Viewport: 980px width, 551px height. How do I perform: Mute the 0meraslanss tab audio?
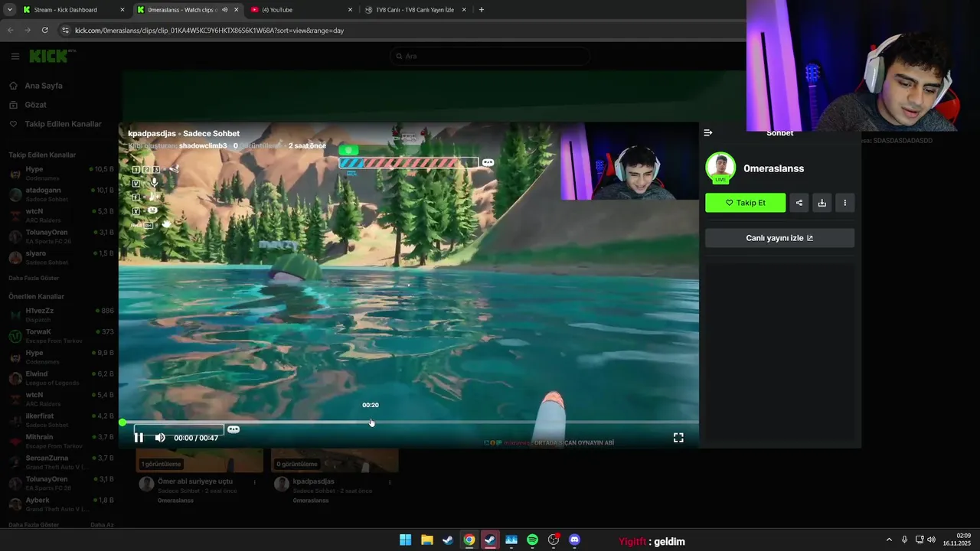pos(224,10)
